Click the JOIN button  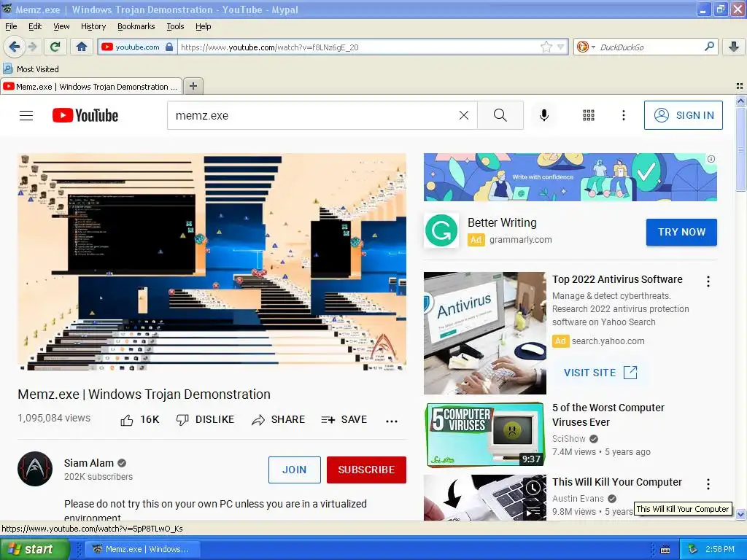click(x=295, y=470)
